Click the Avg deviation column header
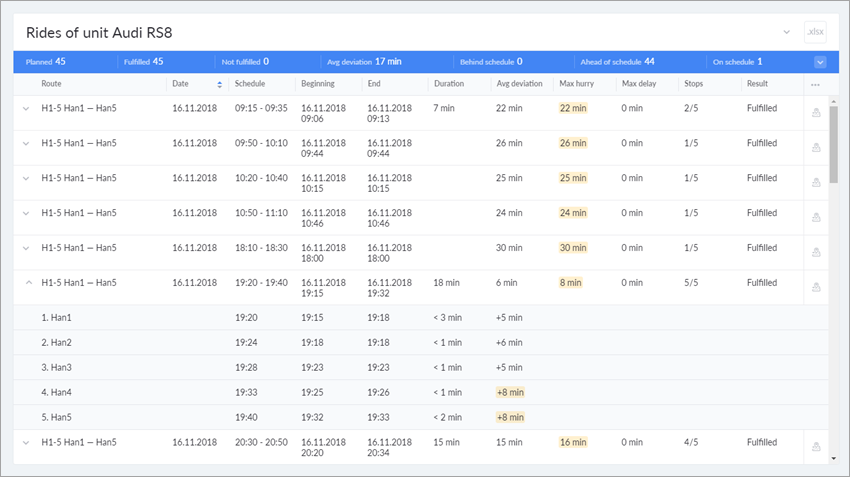 pyautogui.click(x=519, y=84)
